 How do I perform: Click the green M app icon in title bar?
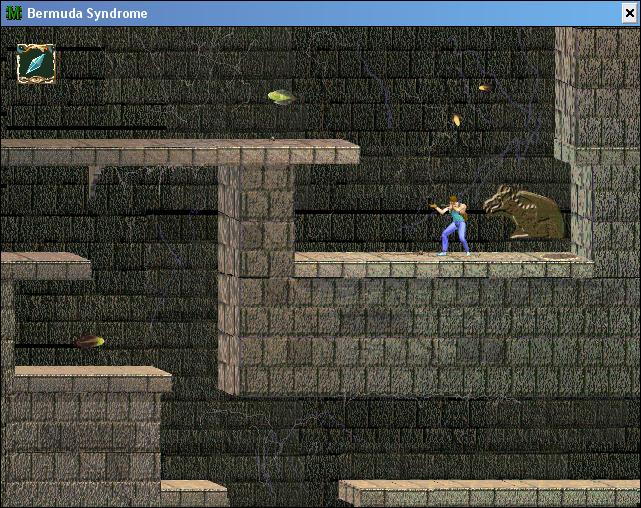(14, 13)
